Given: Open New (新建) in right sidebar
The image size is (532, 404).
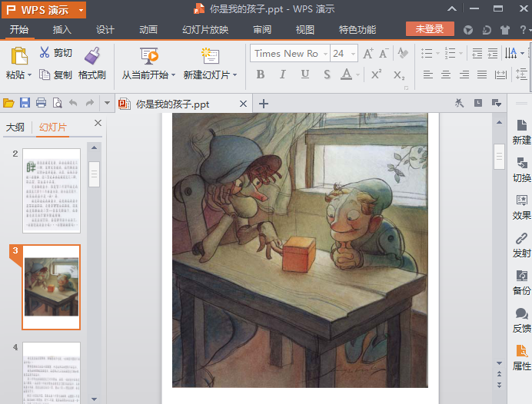Looking at the screenshot, I should click(522, 132).
